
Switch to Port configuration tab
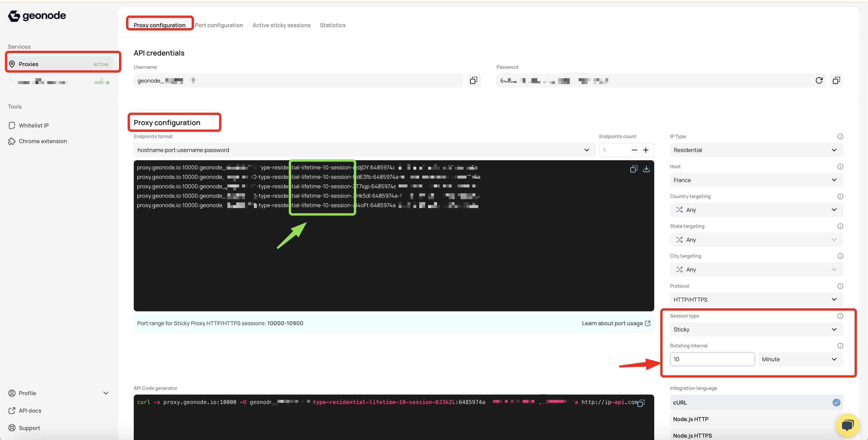point(219,25)
